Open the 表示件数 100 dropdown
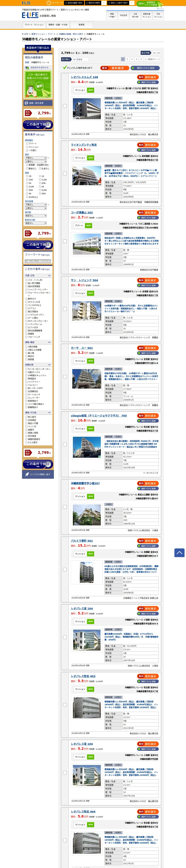The image size is (186, 868). (x=156, y=53)
